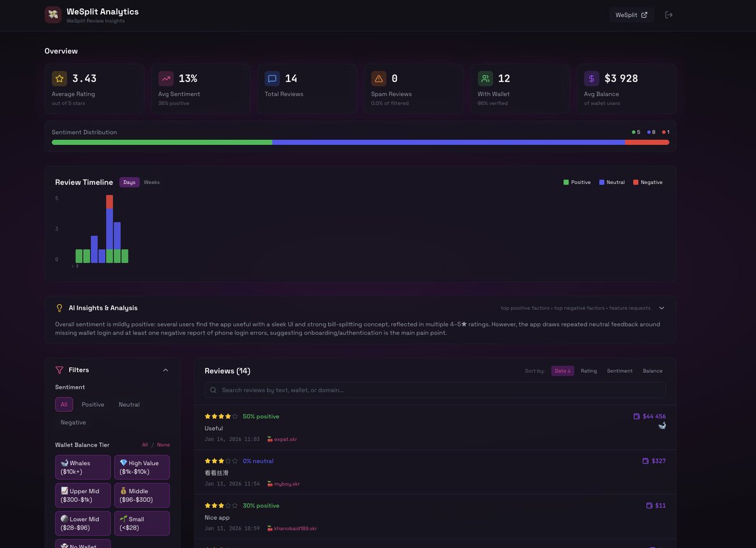756x548 pixels.
Task: Toggle the Whales ($10k+) tier
Action: tap(83, 467)
